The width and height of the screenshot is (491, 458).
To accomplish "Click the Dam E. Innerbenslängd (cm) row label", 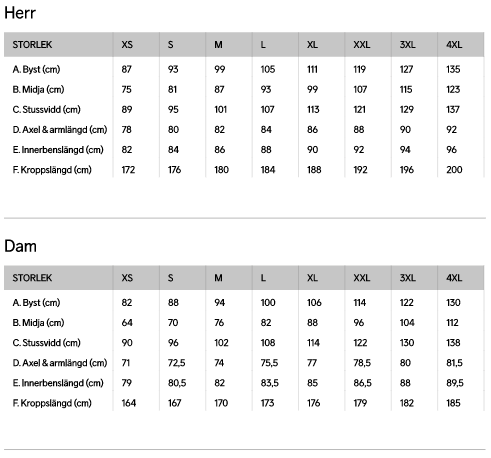I will (x=58, y=383).
